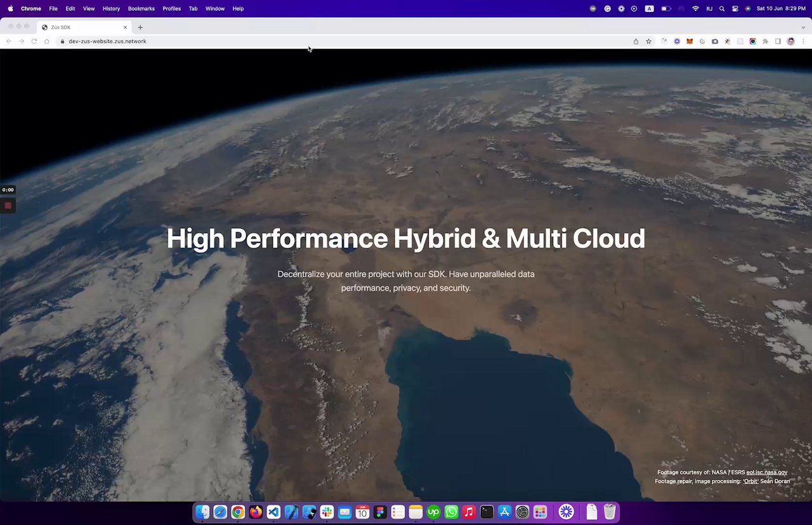Go back using the browser back arrow

[x=9, y=41]
